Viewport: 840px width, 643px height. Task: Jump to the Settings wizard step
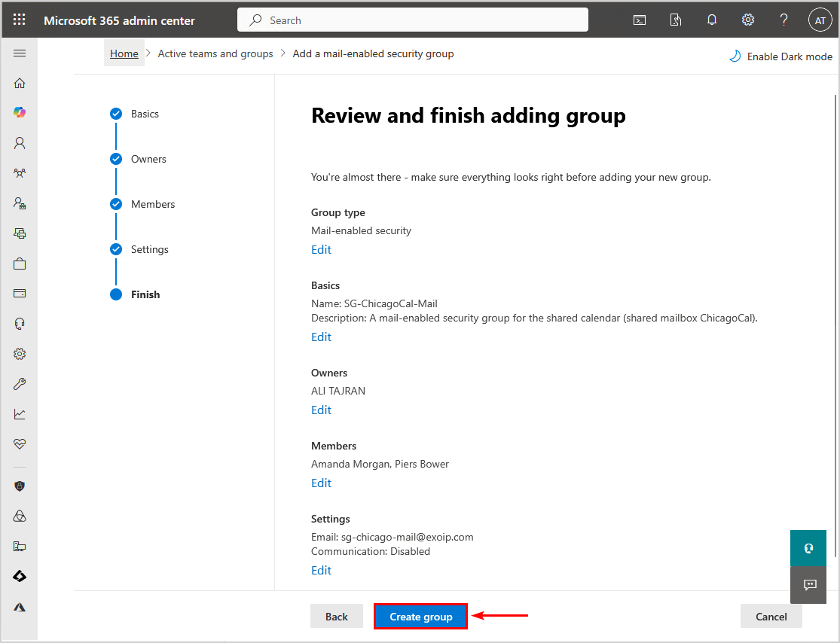tap(149, 249)
